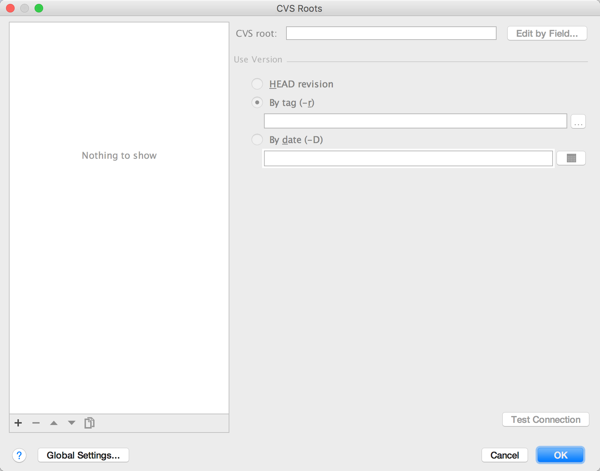Focus the CVS root text field

click(391, 33)
